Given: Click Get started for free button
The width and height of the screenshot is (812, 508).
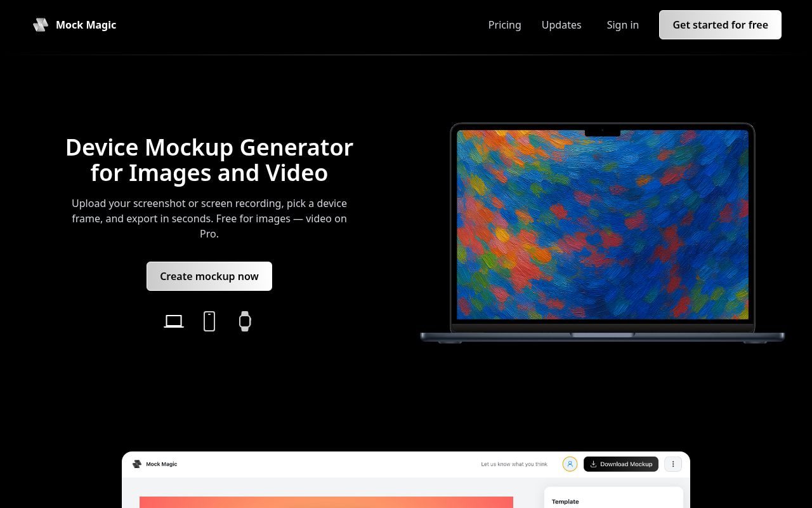Looking at the screenshot, I should point(720,25).
